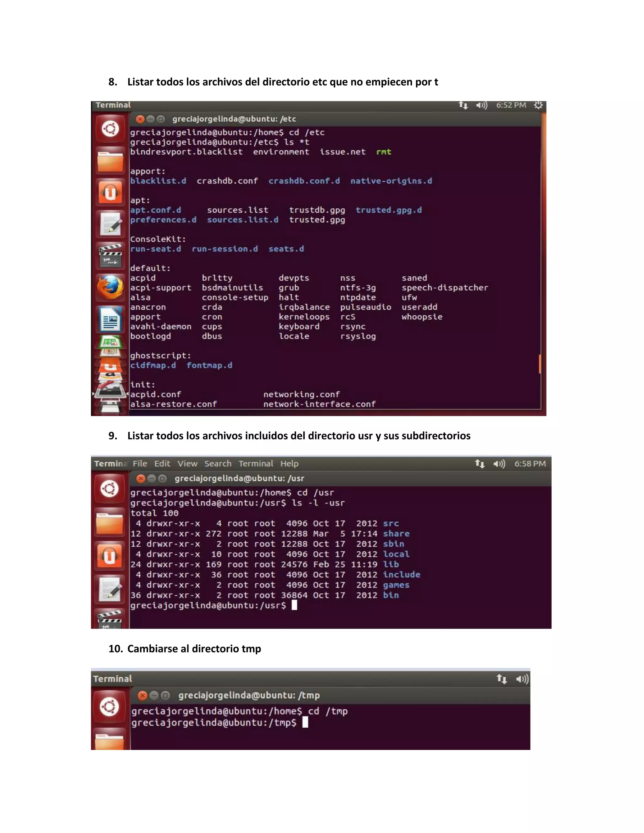Open Help menu in /usr terminal
The height and width of the screenshot is (833, 644).
(x=289, y=463)
